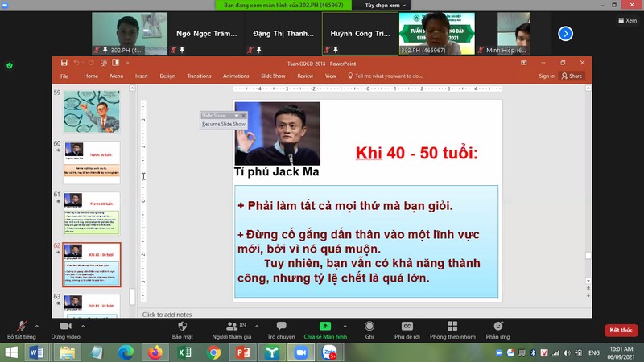Image resolution: width=644 pixels, height=362 pixels.
Task: Open the Animations ribbon tab
Action: tap(236, 76)
